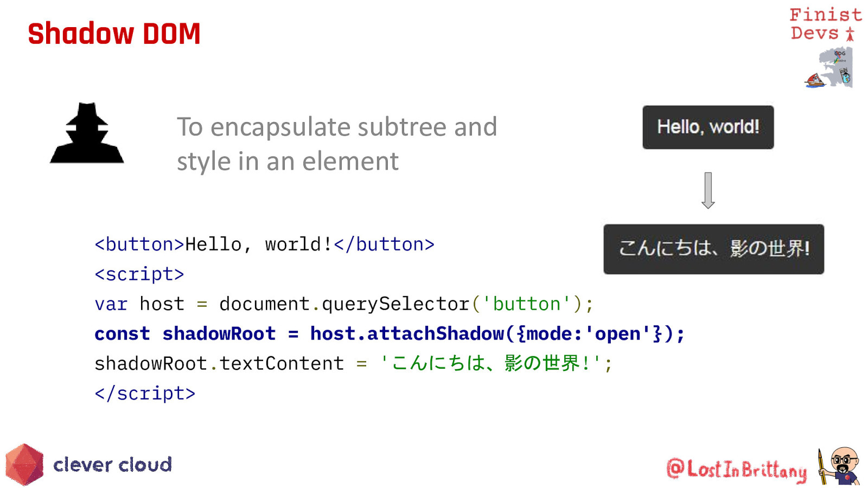
Task: Click the Finist Devs logo text
Action: point(825,24)
